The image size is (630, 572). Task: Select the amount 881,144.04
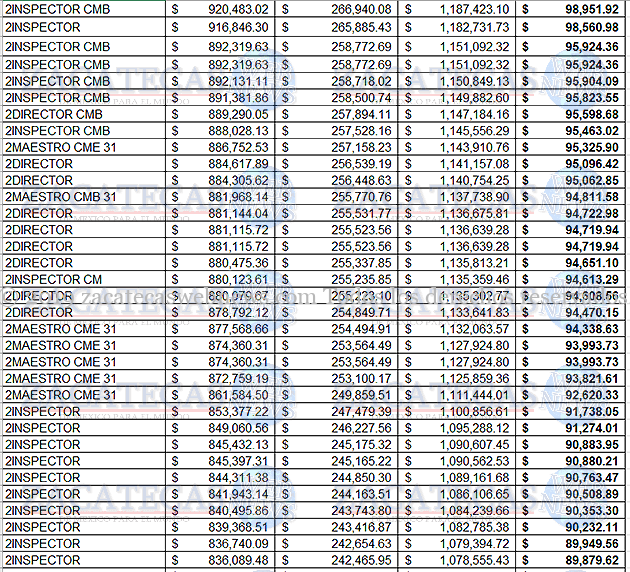pyautogui.click(x=238, y=213)
